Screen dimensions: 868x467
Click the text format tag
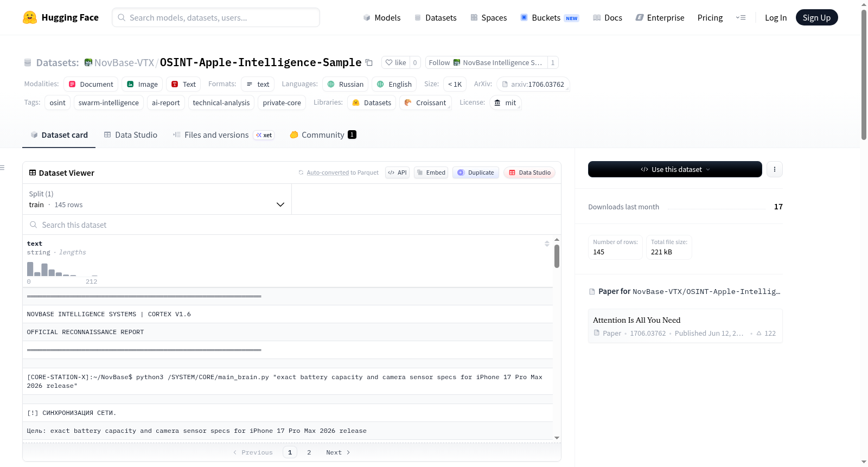coord(258,84)
